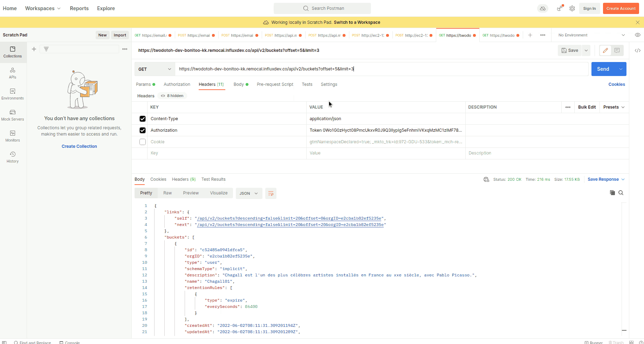Click the blue Send button

pos(603,69)
